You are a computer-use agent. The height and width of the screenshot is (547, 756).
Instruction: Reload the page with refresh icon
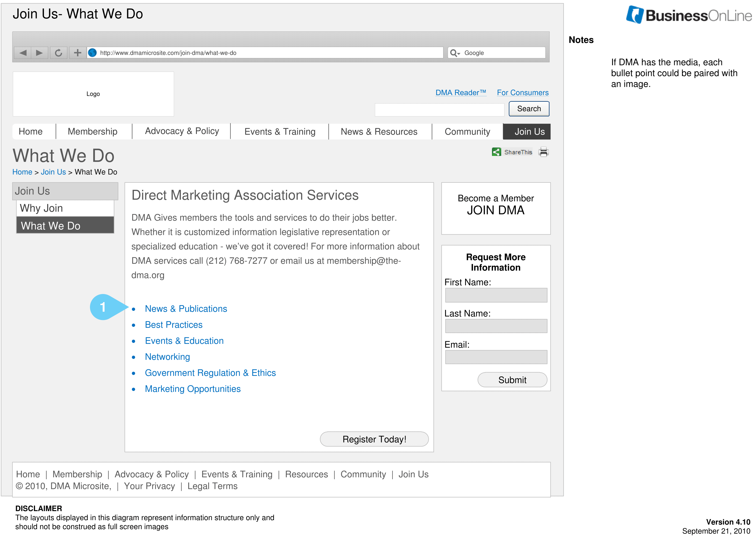59,53
